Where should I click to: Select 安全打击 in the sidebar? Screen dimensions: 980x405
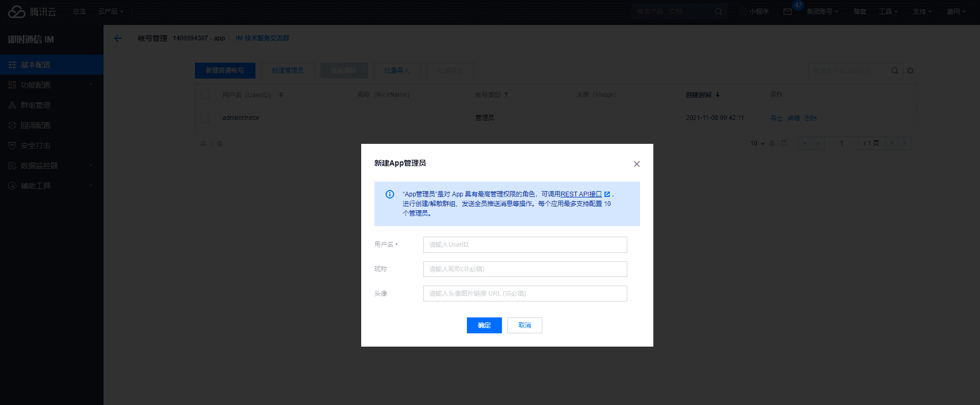tap(36, 145)
